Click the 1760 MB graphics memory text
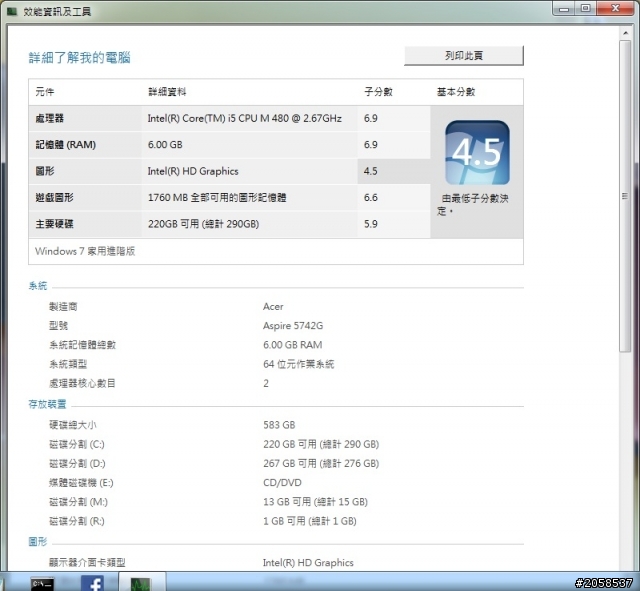This screenshot has width=640, height=591. [217, 198]
